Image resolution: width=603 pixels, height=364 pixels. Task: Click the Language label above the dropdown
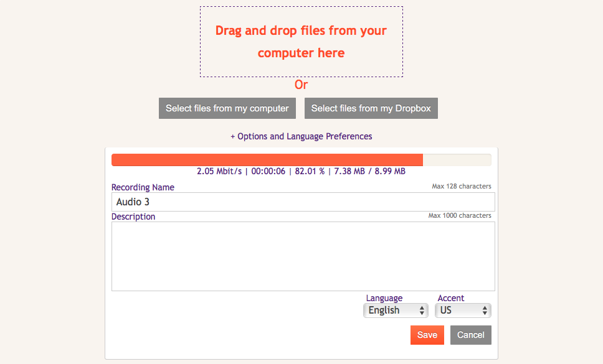[384, 298]
